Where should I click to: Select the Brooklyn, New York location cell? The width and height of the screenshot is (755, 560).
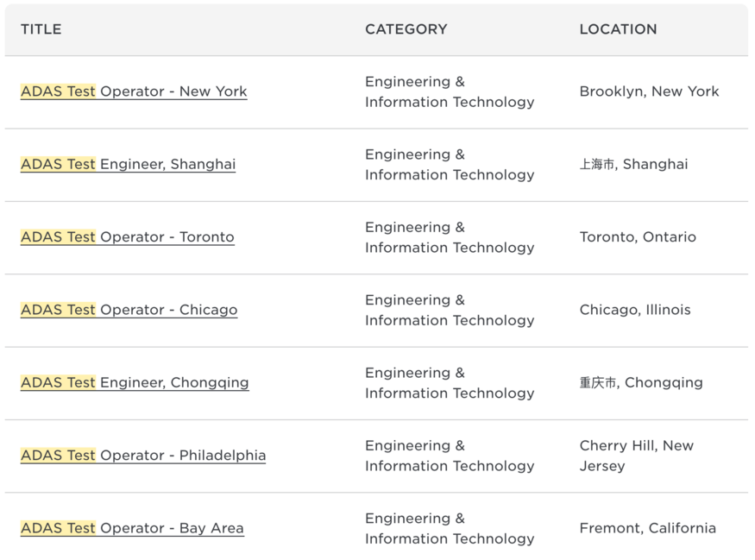point(649,91)
